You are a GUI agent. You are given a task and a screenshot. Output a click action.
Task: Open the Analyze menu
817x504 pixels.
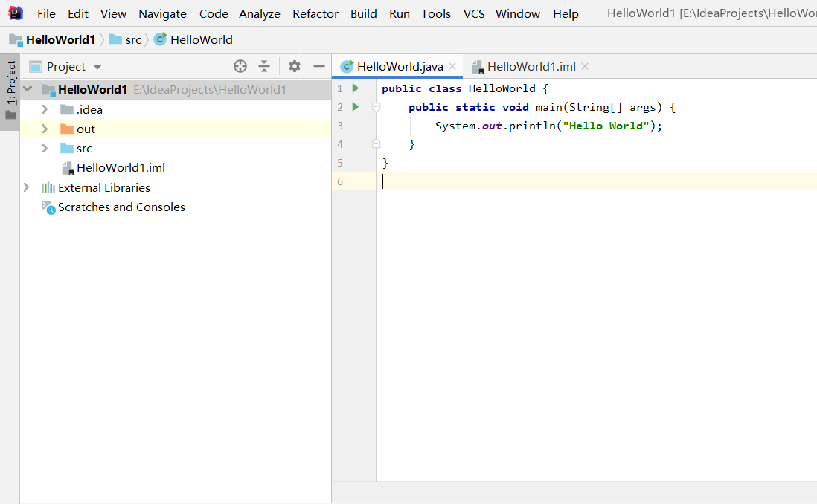coord(260,14)
